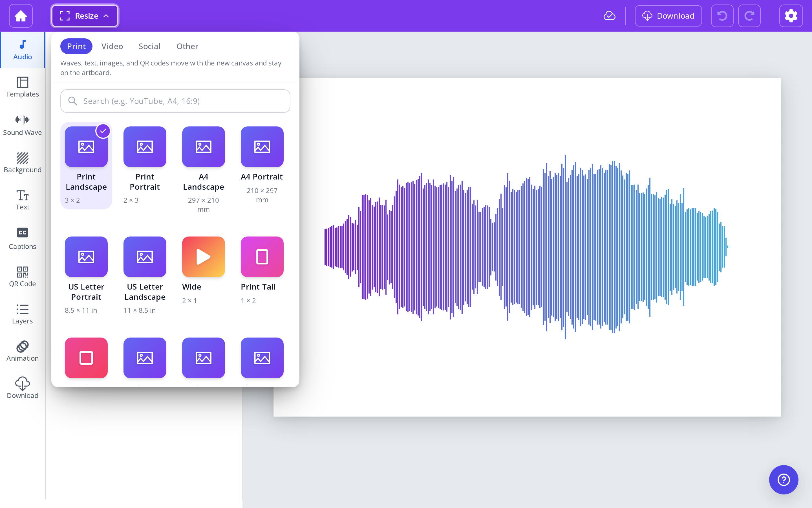Screen dimensions: 812x508
Task: Select the Print size tab
Action: click(x=76, y=46)
